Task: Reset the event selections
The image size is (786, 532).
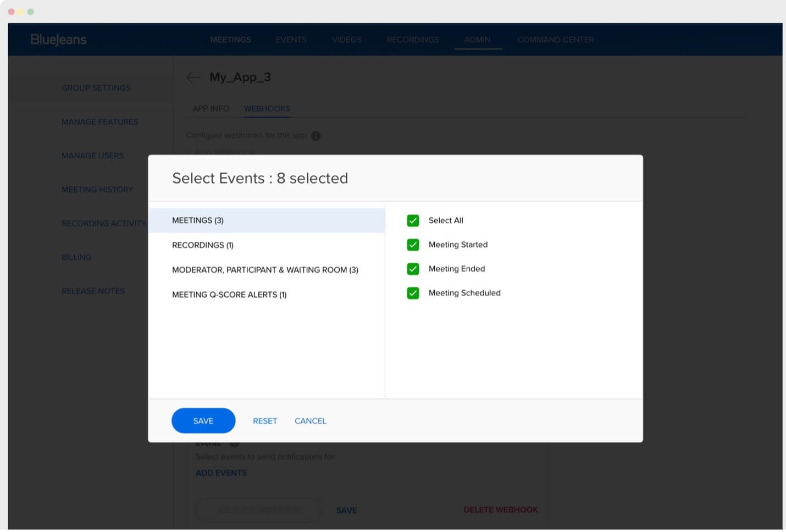Action: click(x=265, y=420)
